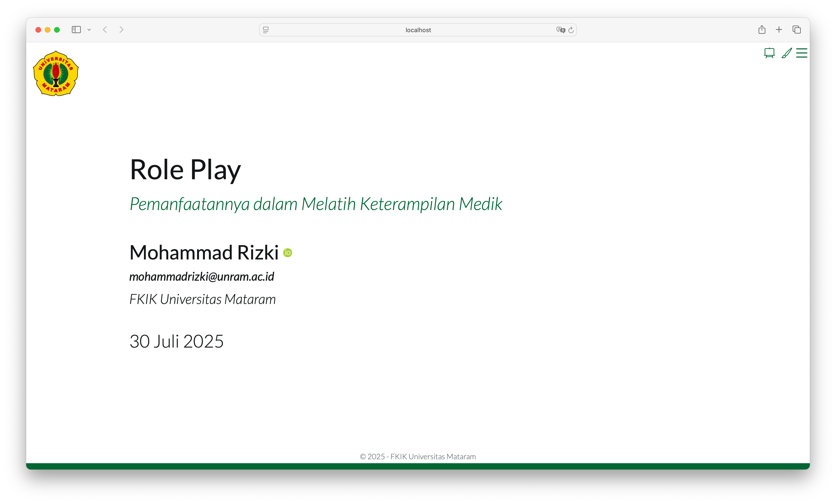Open the mohammadrizki@unram.ac.id email link

point(202,277)
